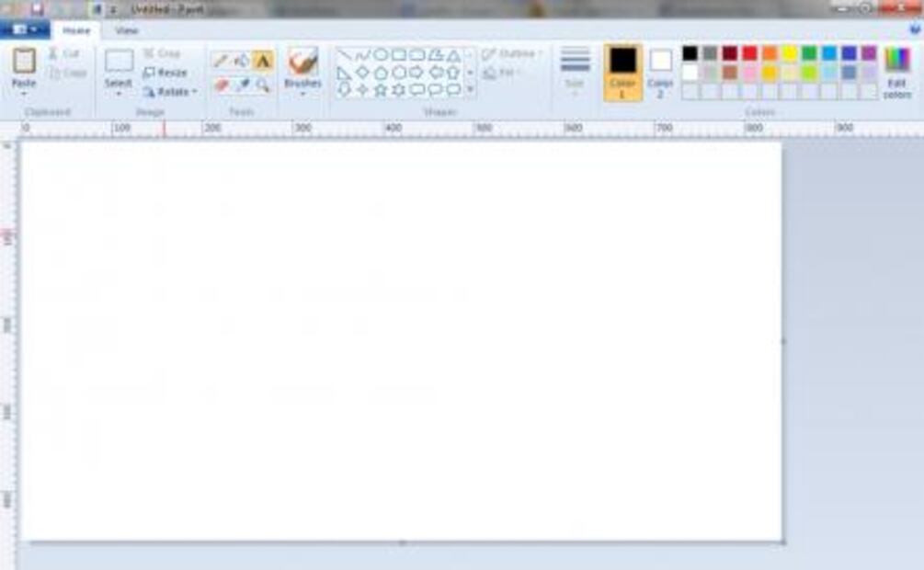The image size is (924, 570).
Task: Open the blue Paint file menu button
Action: tap(25, 30)
